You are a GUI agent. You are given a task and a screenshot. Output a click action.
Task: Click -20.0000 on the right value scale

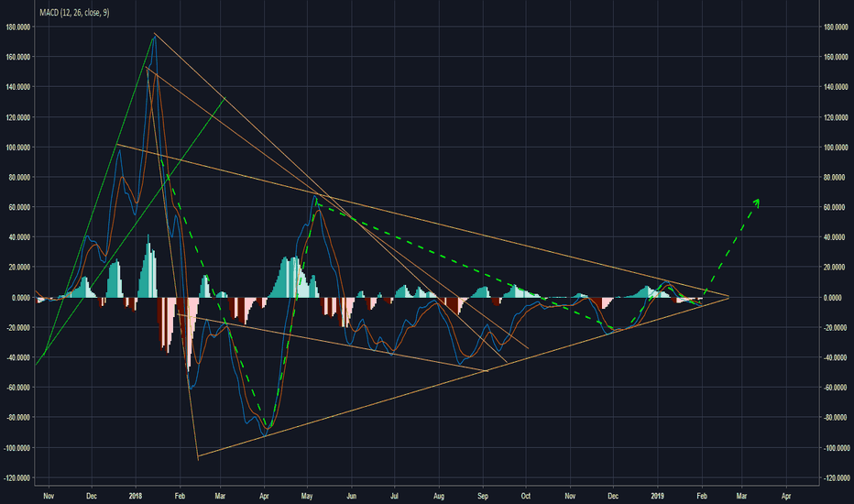tap(836, 327)
